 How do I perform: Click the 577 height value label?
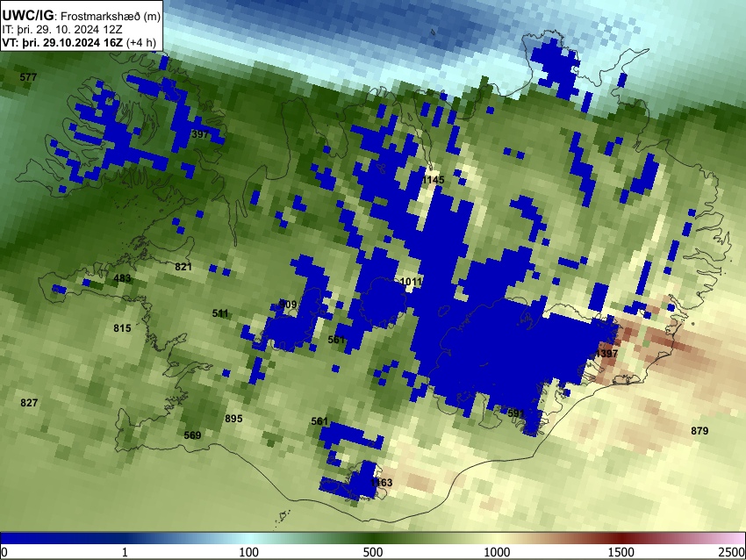(29, 77)
